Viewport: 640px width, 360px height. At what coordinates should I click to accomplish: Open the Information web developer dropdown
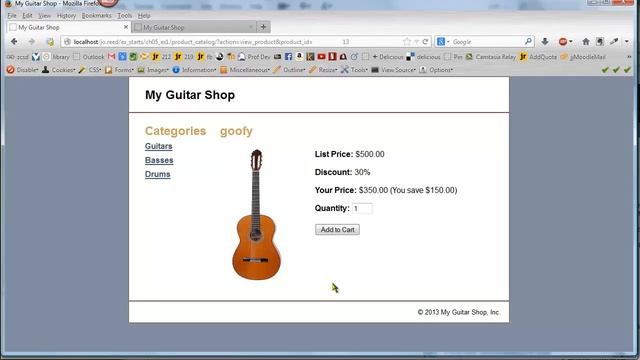194,70
